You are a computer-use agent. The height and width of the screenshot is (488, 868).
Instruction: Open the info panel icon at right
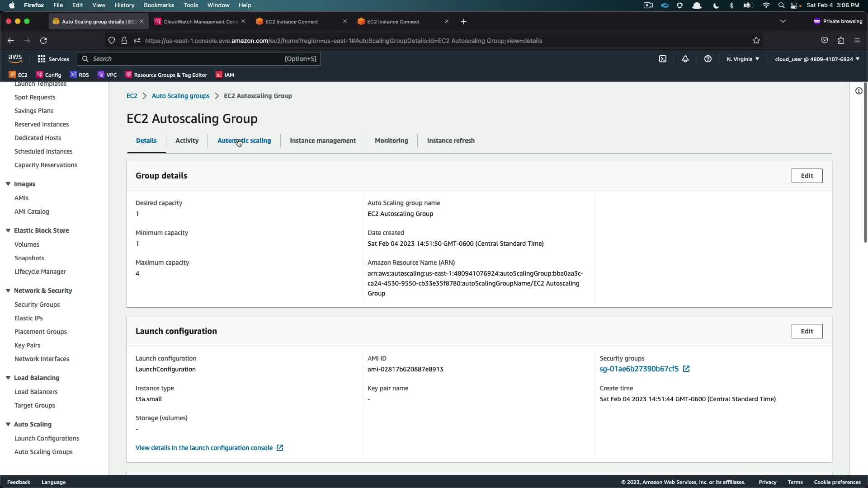(x=859, y=91)
